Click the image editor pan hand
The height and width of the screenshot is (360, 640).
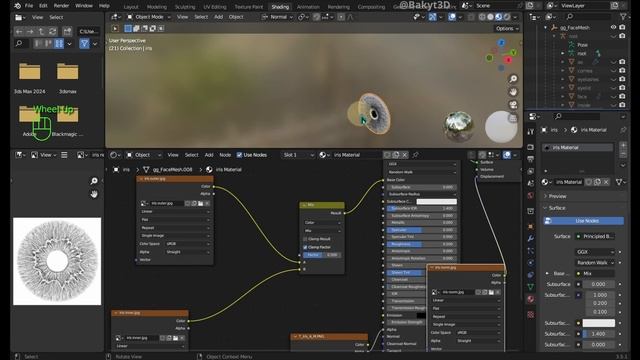(x=94, y=194)
